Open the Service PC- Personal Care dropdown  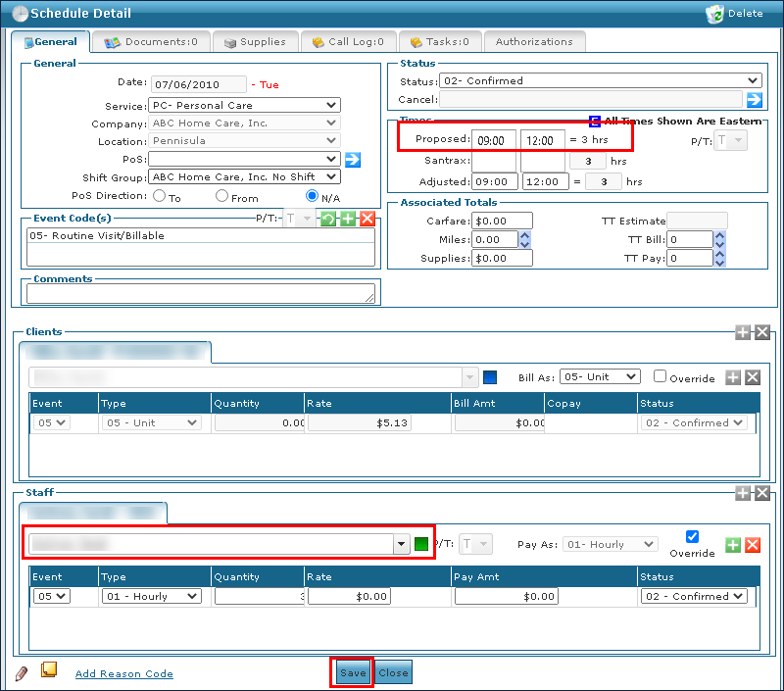coord(244,105)
